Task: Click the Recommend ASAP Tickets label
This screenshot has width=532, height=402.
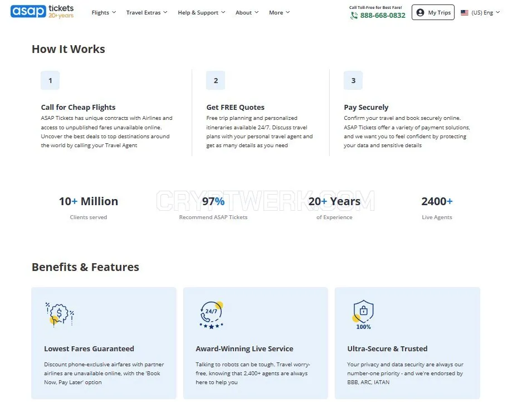Action: [x=213, y=217]
